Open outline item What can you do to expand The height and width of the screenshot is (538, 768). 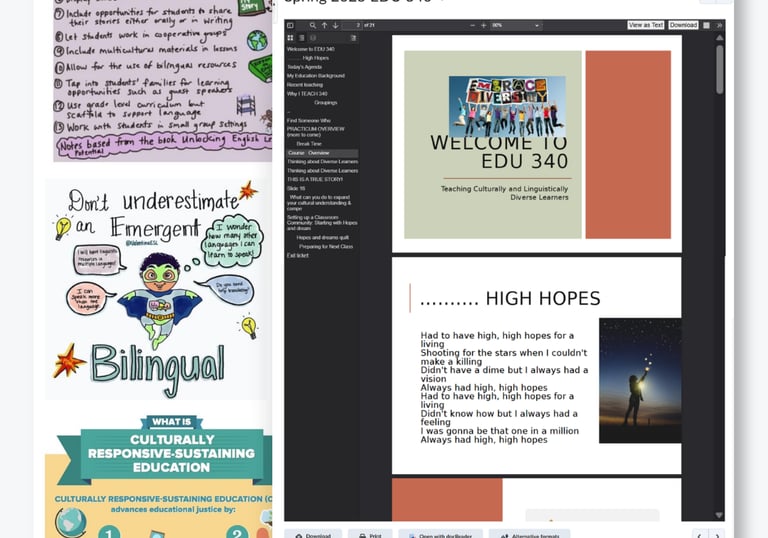pos(319,203)
